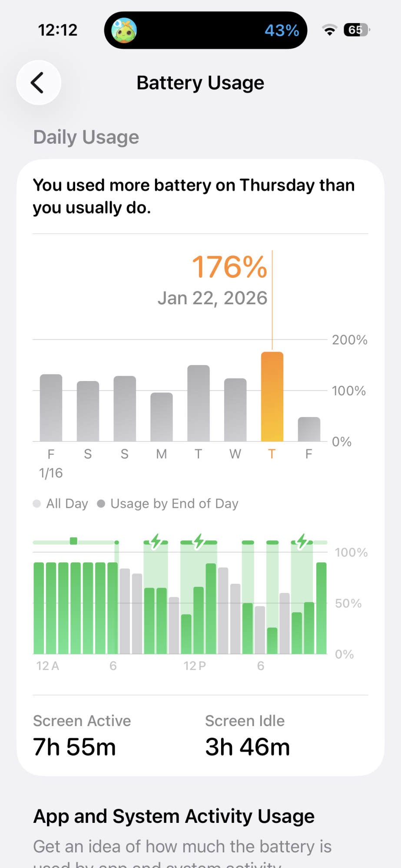Open the Dynamic Island character avatar icon
The image size is (401, 868).
[124, 30]
